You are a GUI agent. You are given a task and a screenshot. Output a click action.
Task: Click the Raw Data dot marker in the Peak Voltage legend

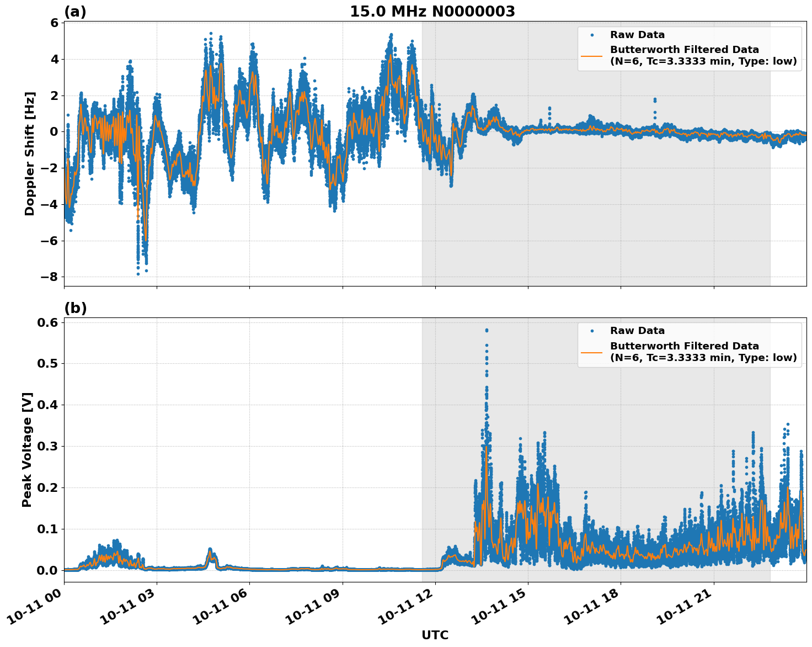(592, 330)
